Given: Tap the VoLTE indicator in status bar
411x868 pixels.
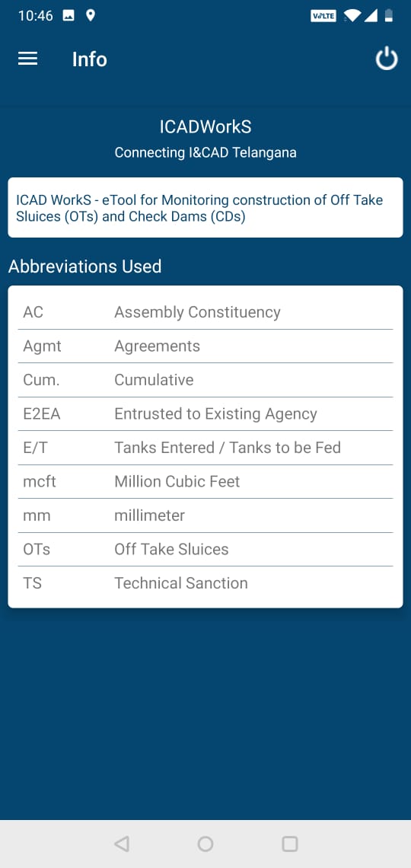Looking at the screenshot, I should [323, 16].
